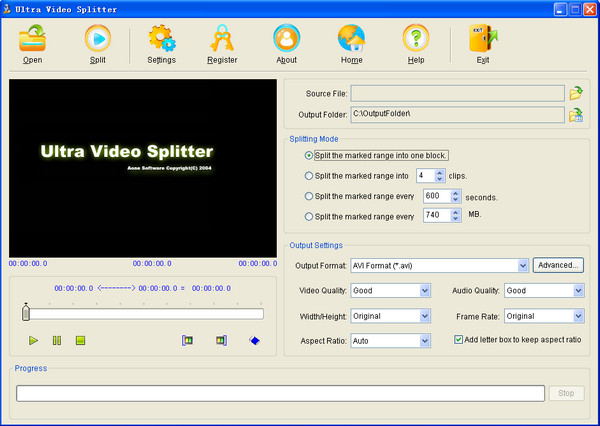
Task: Open the Frame Rate dropdown
Action: (578, 316)
